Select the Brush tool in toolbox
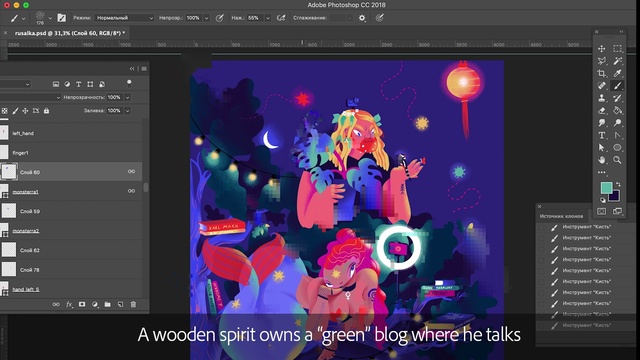 point(618,86)
